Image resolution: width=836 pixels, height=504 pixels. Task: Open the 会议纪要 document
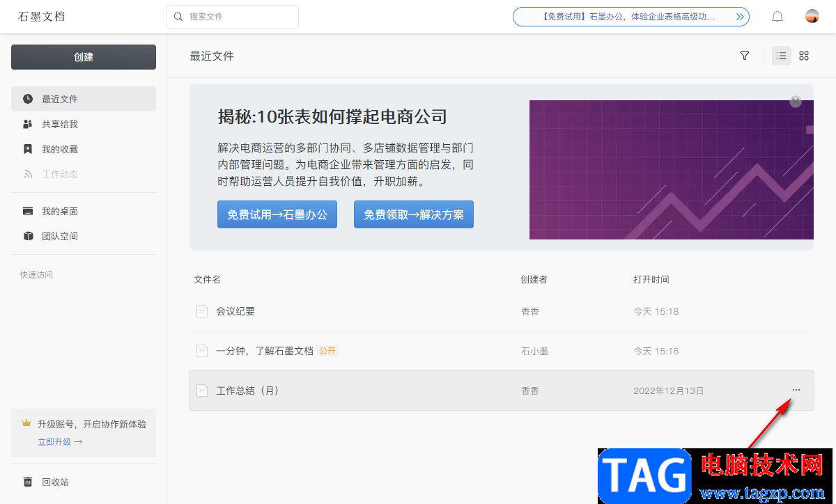click(x=235, y=311)
